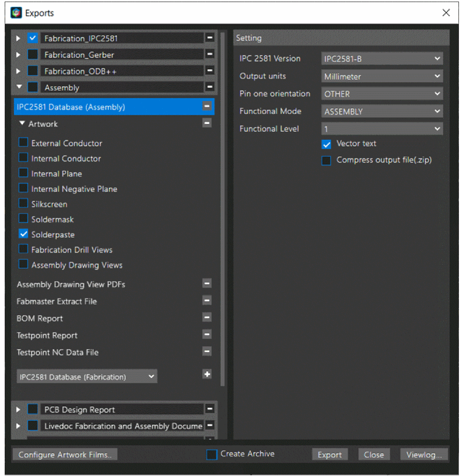Open Output units dropdown
The height and width of the screenshot is (476, 460).
click(382, 76)
